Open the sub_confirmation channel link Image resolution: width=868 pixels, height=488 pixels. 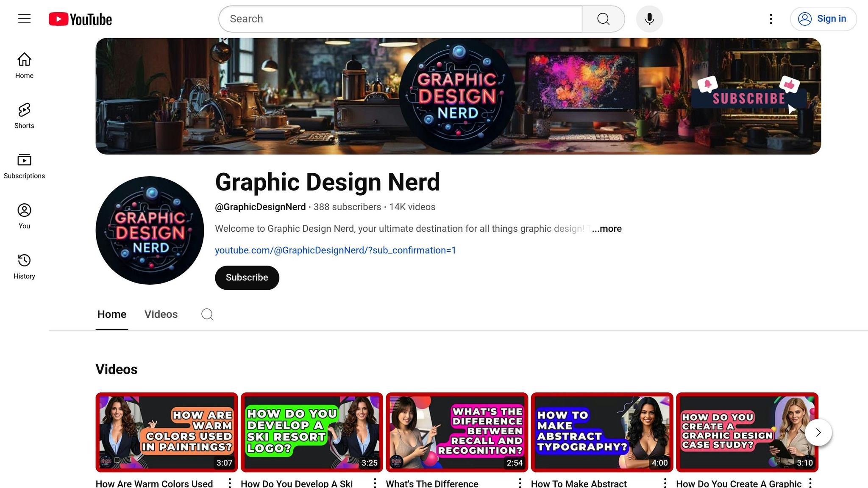point(335,250)
